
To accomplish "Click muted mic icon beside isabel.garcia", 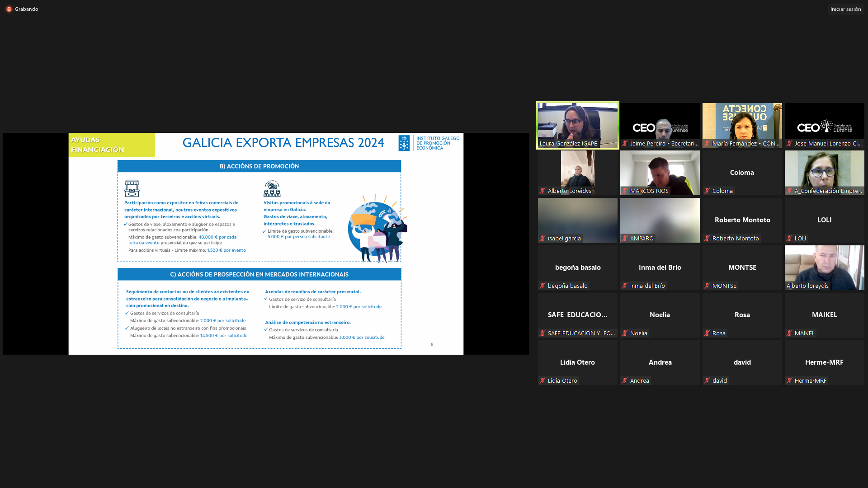I will pos(542,239).
